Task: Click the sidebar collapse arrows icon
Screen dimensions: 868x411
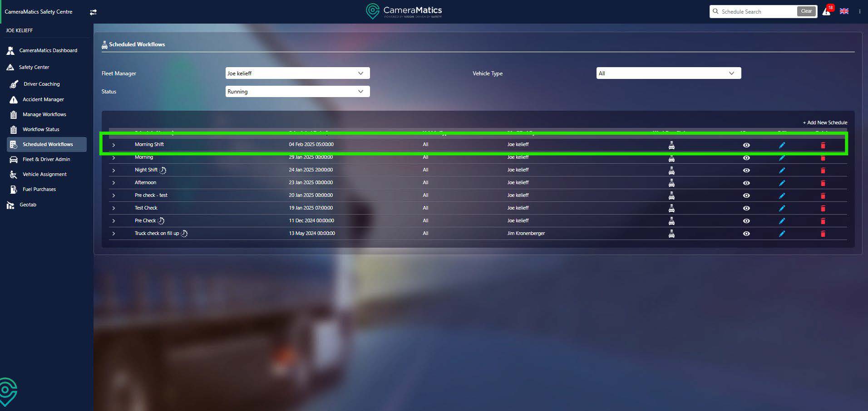Action: click(x=93, y=12)
